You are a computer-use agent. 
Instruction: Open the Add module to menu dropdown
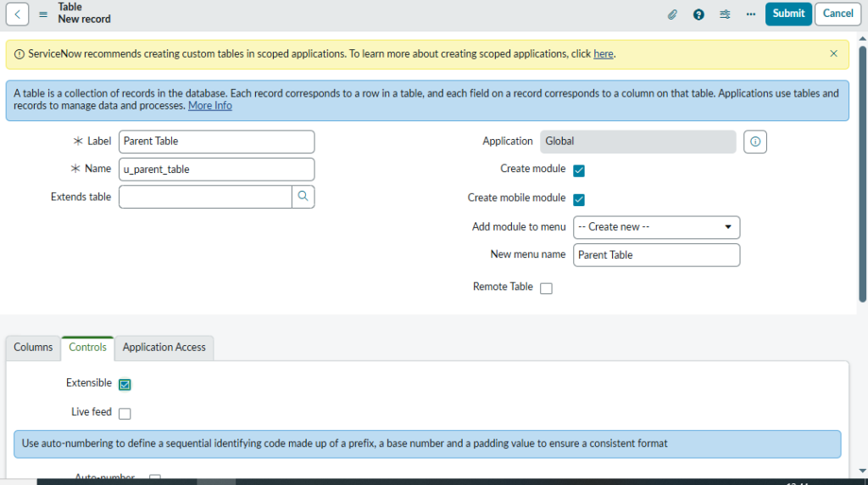(656, 227)
